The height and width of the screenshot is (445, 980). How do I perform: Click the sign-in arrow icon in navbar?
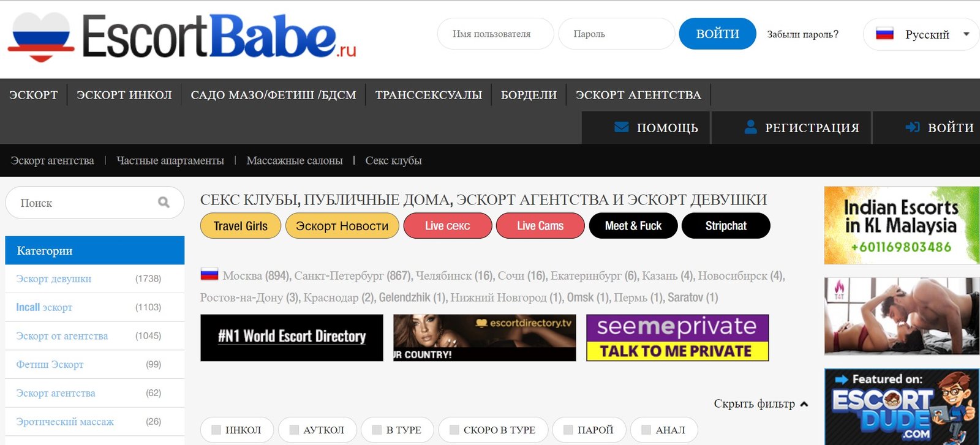pyautogui.click(x=913, y=127)
